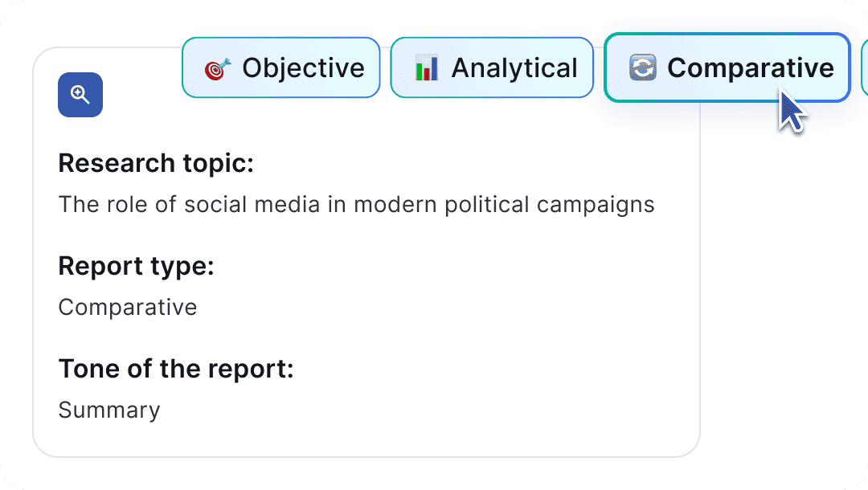
Task: Click the partially visible chip after Comparative
Action: point(864,67)
